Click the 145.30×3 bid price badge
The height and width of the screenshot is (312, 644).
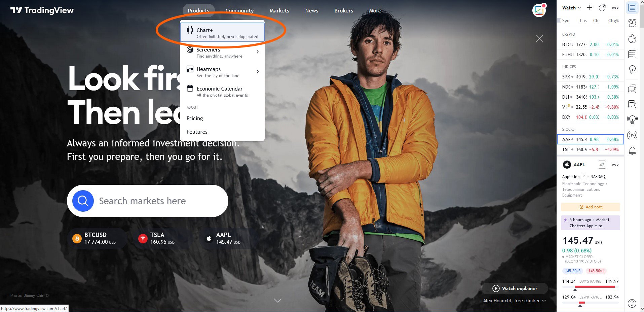(573, 271)
